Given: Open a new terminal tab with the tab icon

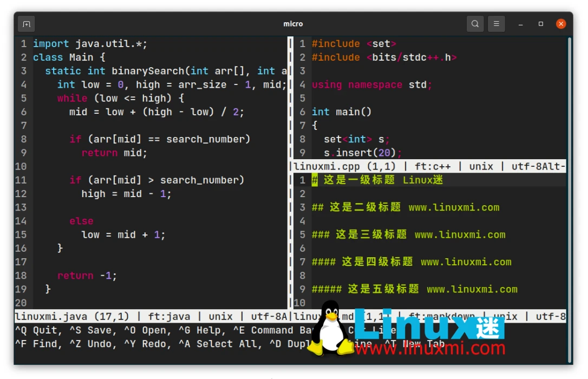Looking at the screenshot, I should tap(26, 24).
